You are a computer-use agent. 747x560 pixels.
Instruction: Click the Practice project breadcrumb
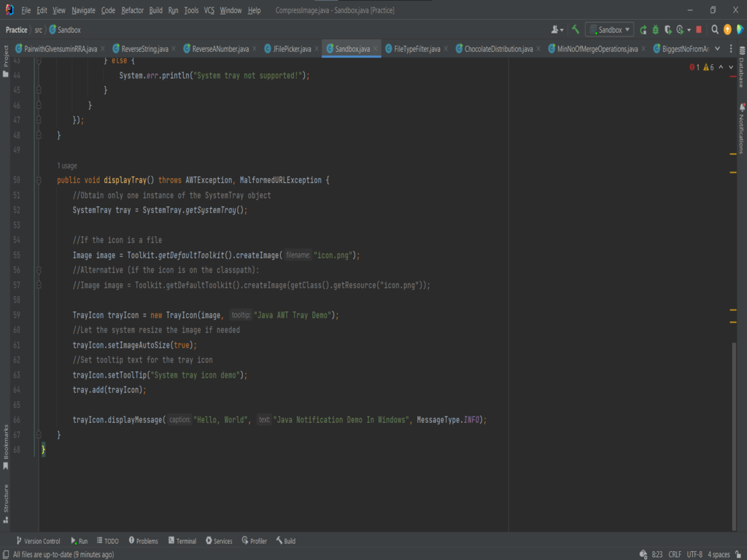click(16, 29)
